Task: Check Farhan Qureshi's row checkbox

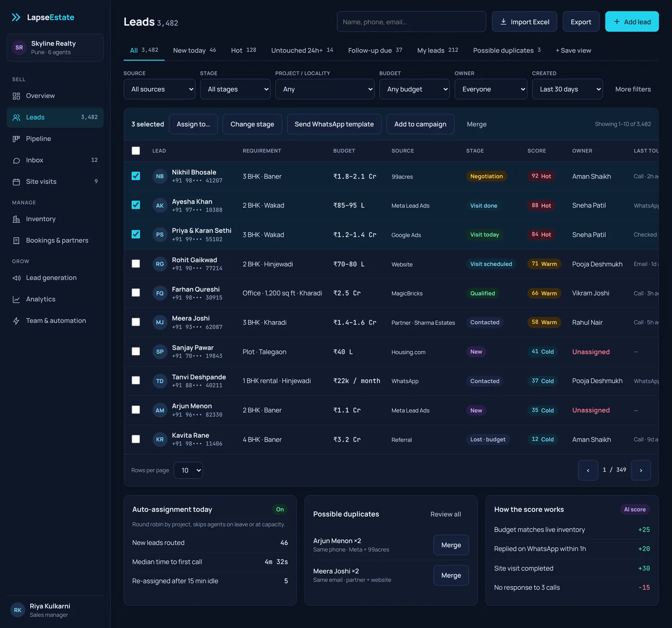Action: click(136, 293)
